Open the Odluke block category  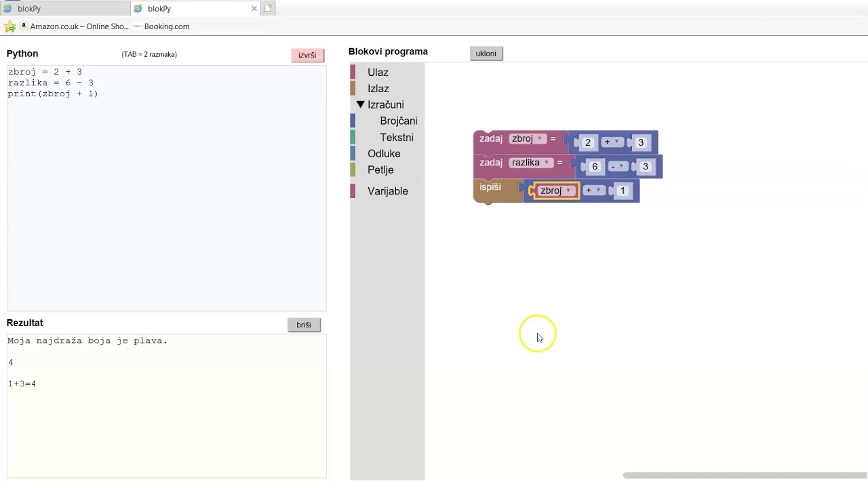pos(384,154)
